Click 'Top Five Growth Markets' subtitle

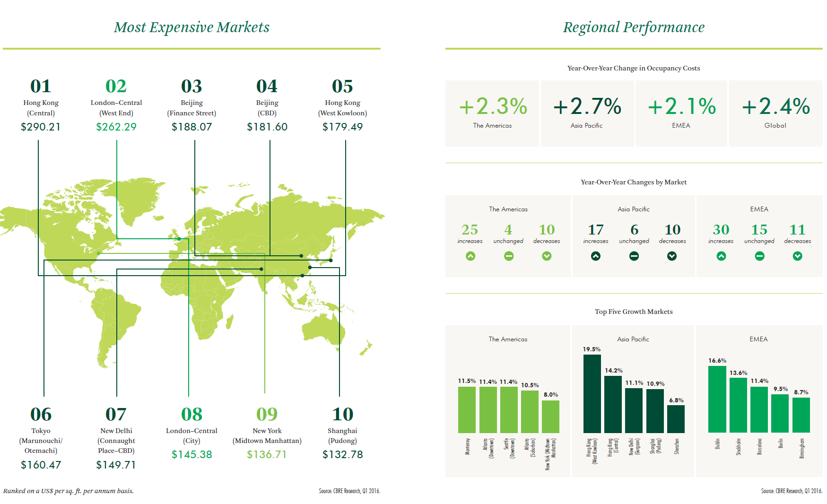click(634, 312)
